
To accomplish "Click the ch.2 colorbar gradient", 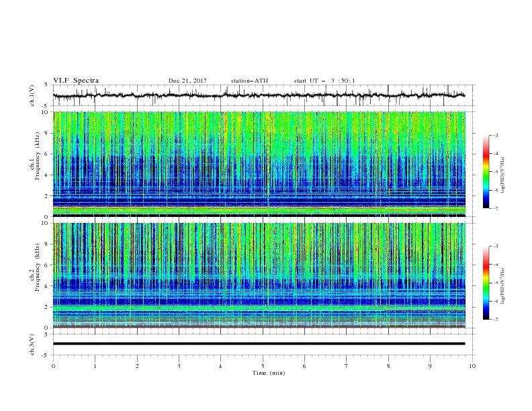I will pos(486,283).
